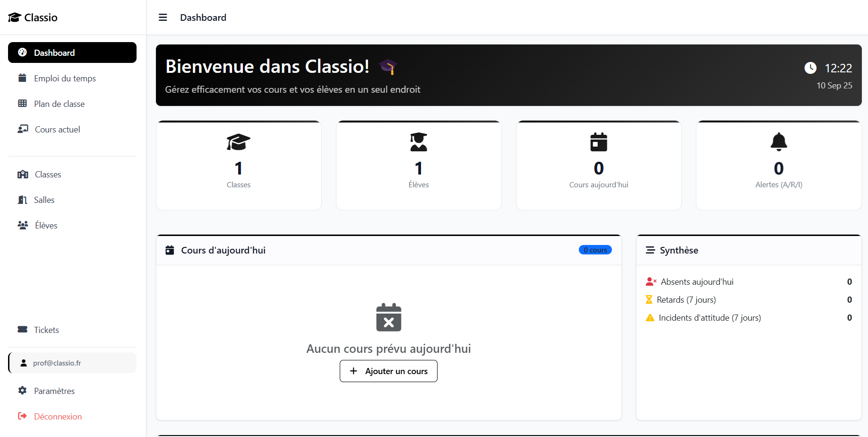868x437 pixels.
Task: Click the blue 0 cours badge
Action: coord(595,250)
